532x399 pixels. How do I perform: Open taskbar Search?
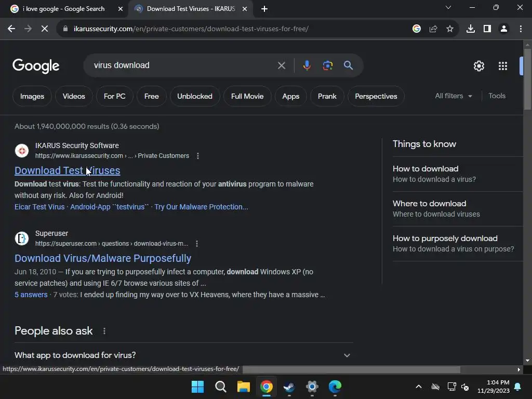[220, 387]
